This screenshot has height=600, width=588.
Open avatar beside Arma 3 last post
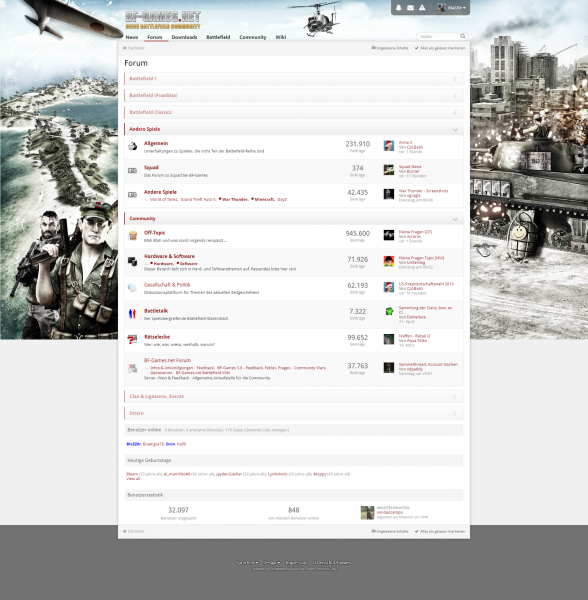(x=389, y=145)
